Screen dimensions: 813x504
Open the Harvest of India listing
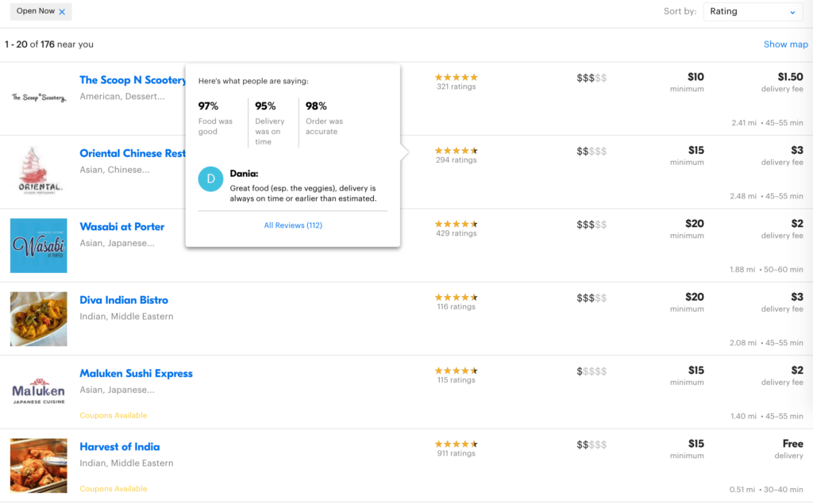(x=119, y=447)
